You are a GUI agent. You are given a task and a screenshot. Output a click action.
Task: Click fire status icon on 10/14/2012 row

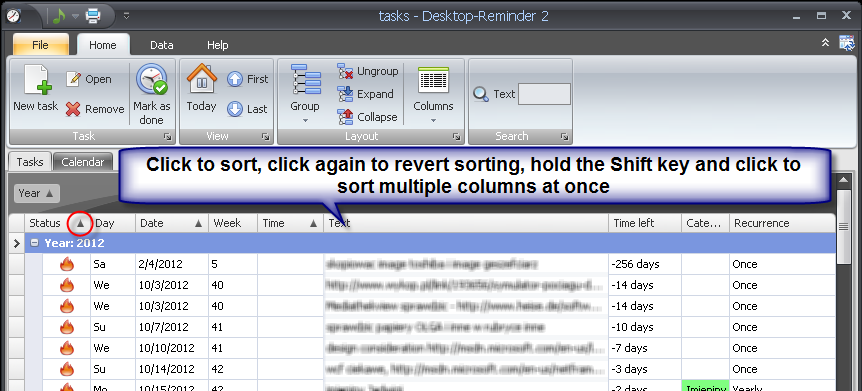pos(67,369)
